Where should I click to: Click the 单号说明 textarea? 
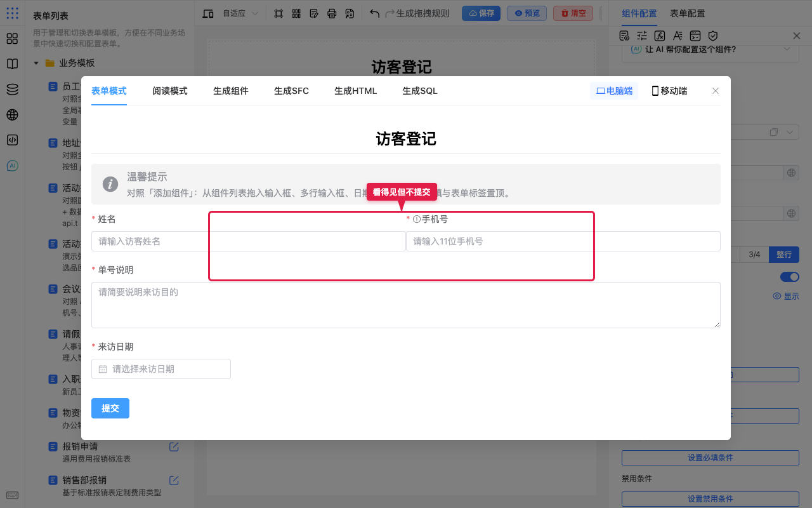(406, 305)
